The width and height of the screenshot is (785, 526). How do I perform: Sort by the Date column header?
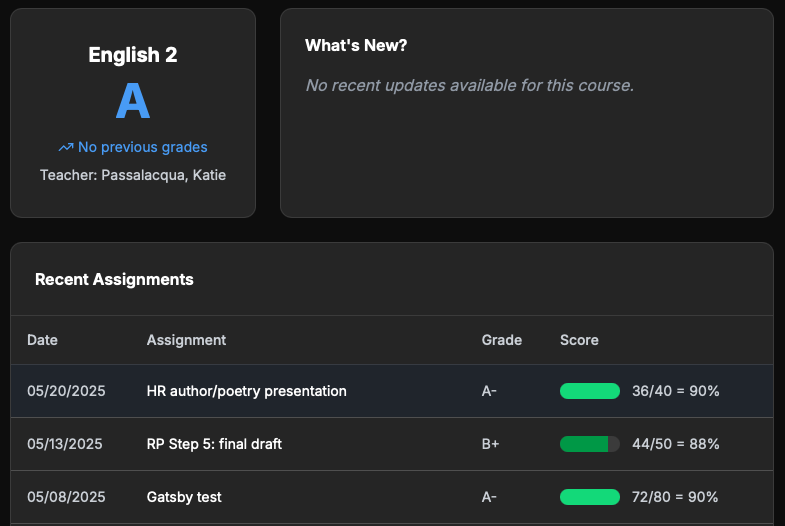tap(42, 340)
